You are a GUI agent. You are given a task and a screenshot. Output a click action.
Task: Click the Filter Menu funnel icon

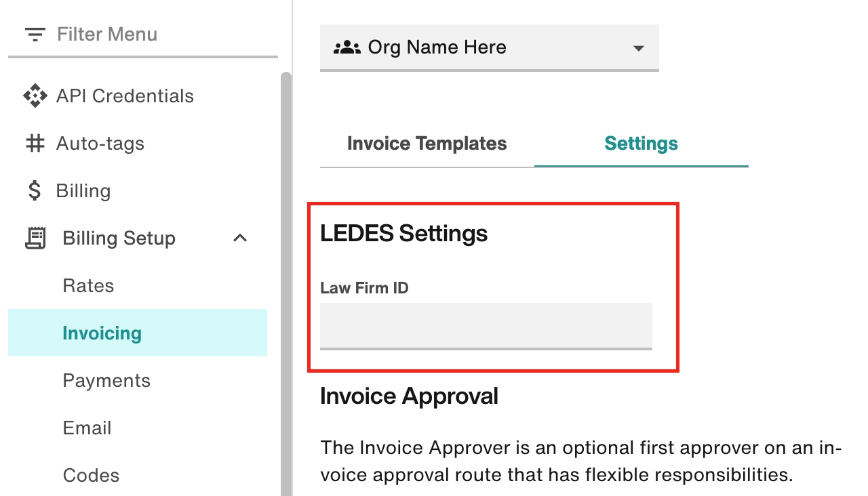click(x=35, y=34)
